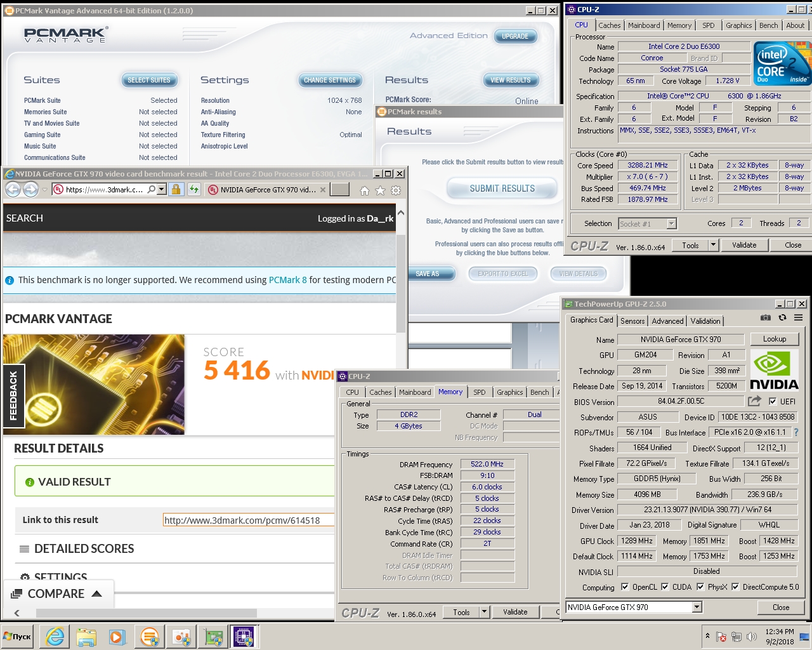The width and height of the screenshot is (812, 650).
Task: Close the GPU-Z window with Close button
Action: click(x=781, y=607)
